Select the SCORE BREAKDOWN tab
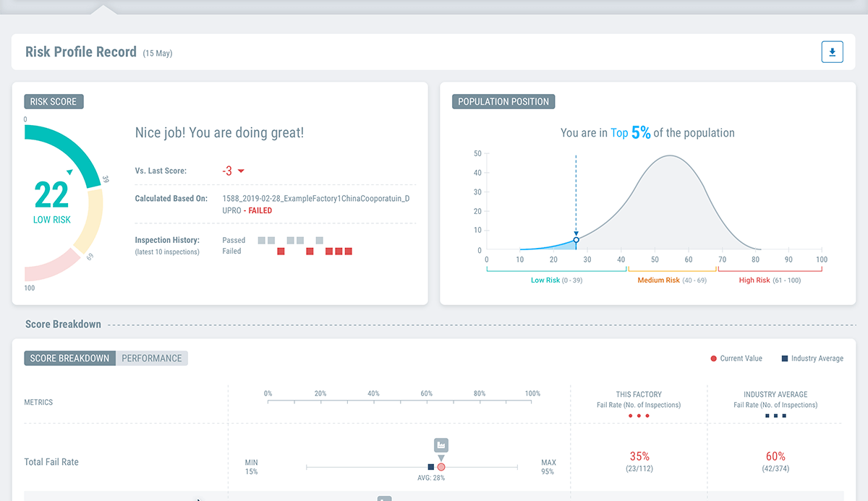Image resolution: width=868 pixels, height=501 pixels. (x=69, y=358)
